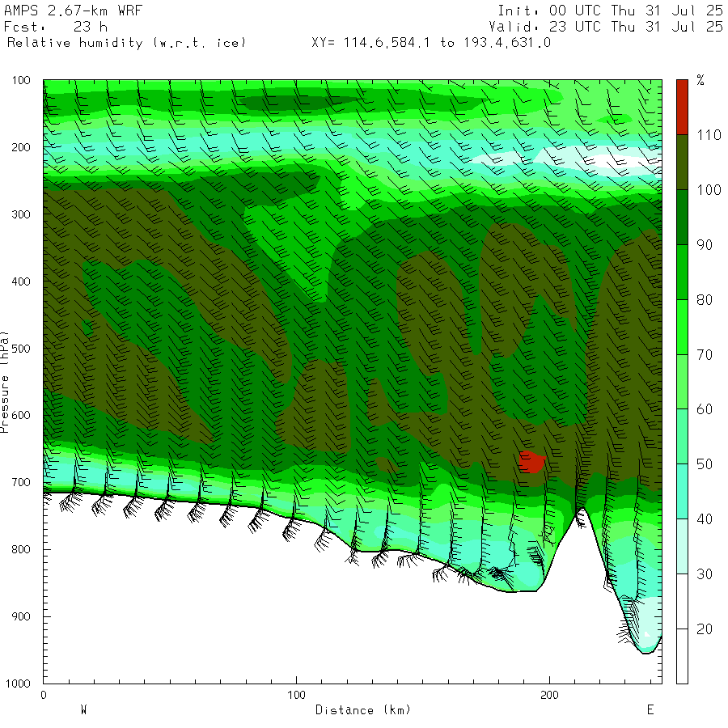Click the '1000' pressure axis label
The image size is (728, 728).
(18, 684)
